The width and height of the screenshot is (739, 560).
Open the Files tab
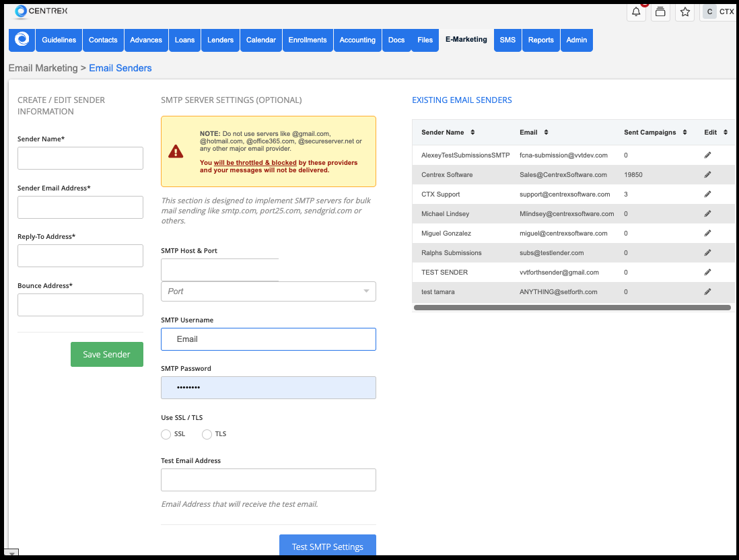click(x=425, y=40)
